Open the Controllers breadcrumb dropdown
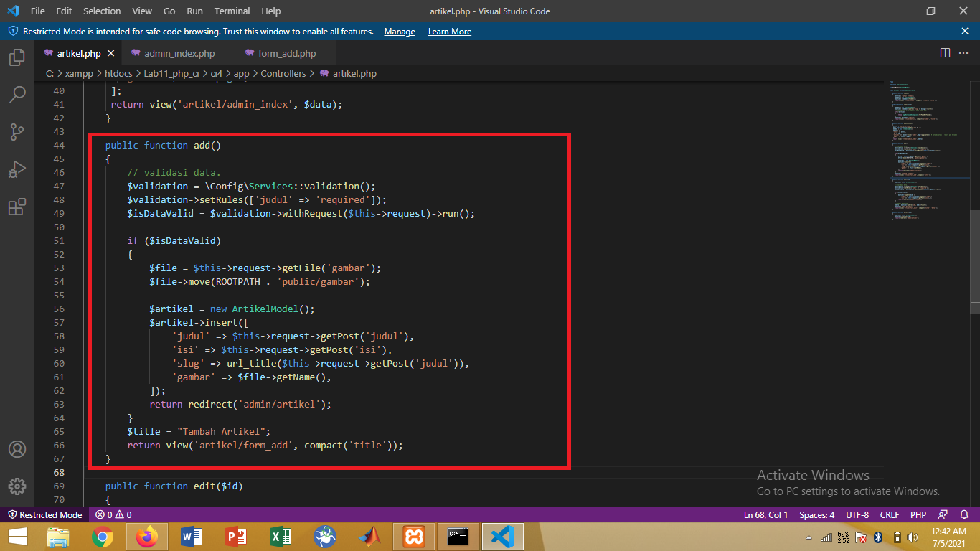The height and width of the screenshot is (551, 980). point(283,73)
